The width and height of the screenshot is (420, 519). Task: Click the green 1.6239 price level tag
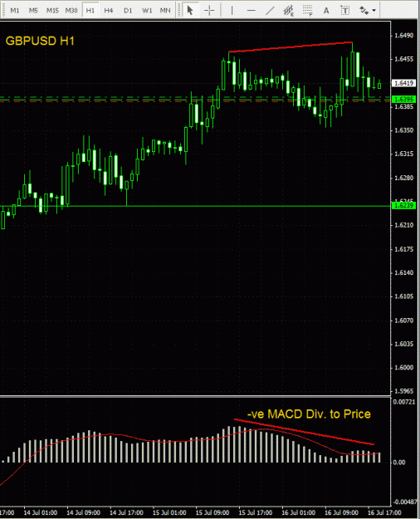pyautogui.click(x=403, y=206)
